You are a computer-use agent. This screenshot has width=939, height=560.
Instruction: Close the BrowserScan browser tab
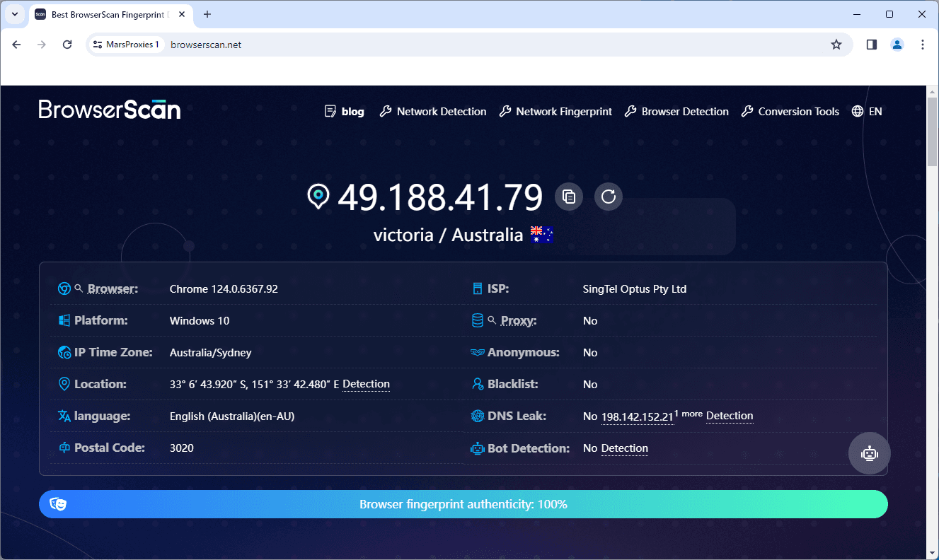click(x=182, y=15)
